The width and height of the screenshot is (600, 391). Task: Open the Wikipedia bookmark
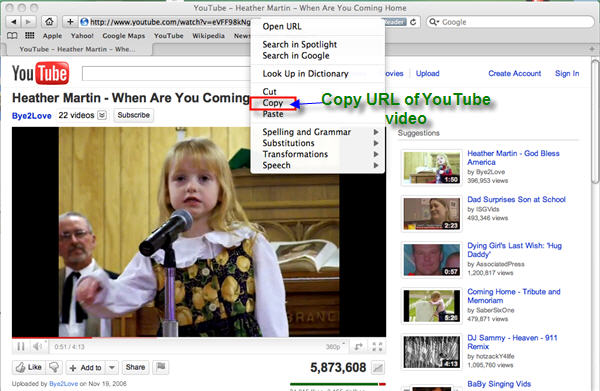pos(208,36)
